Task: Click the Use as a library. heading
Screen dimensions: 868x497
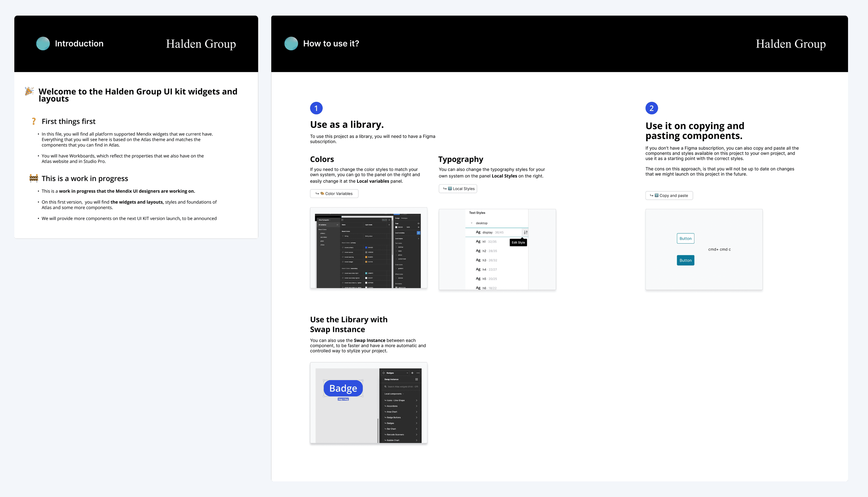Action: (347, 125)
